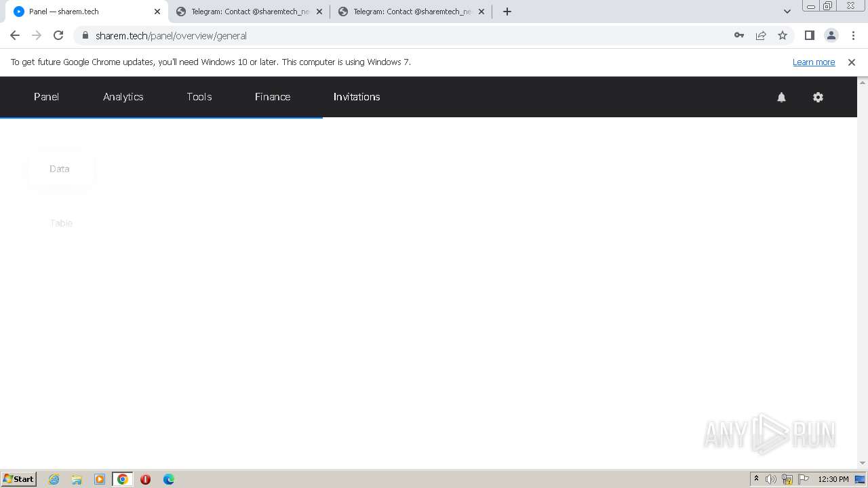Open the Analytics menu item
Screen dimensions: 868x488
(123, 97)
